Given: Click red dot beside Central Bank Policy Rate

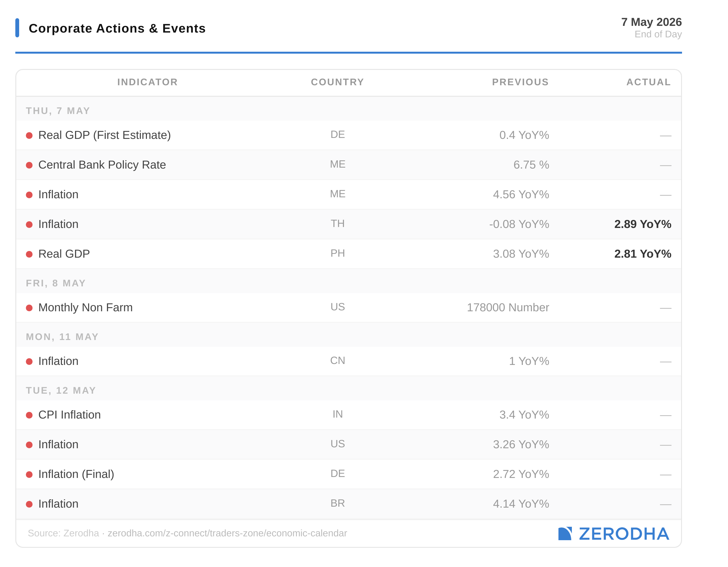Looking at the screenshot, I should point(29,165).
